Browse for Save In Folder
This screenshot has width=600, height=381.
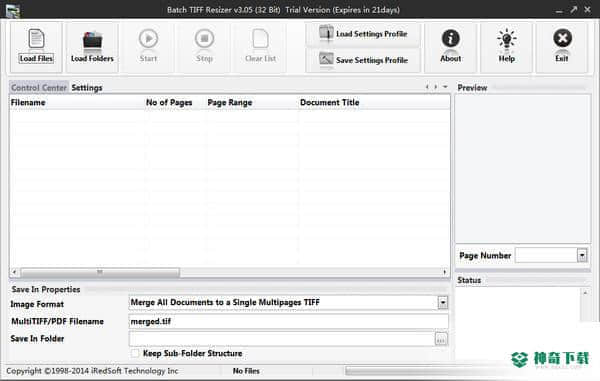coord(441,339)
